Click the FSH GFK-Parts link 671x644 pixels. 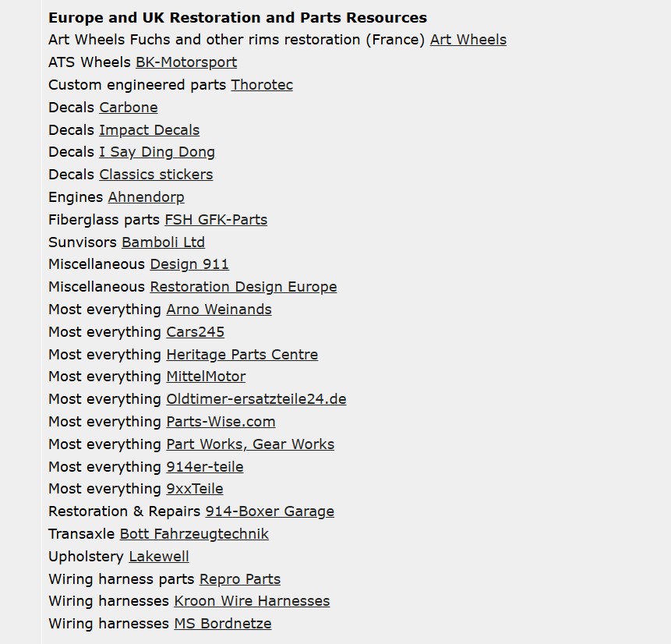click(x=216, y=220)
